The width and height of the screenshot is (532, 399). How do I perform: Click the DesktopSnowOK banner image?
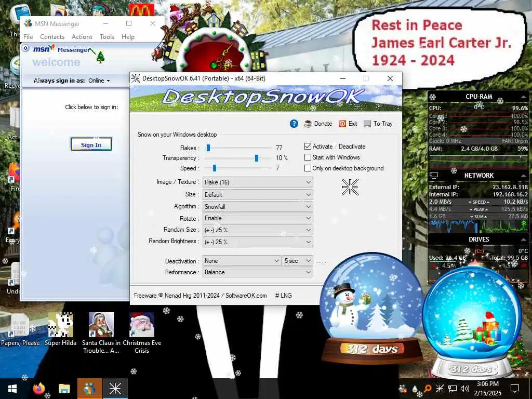pos(266,98)
